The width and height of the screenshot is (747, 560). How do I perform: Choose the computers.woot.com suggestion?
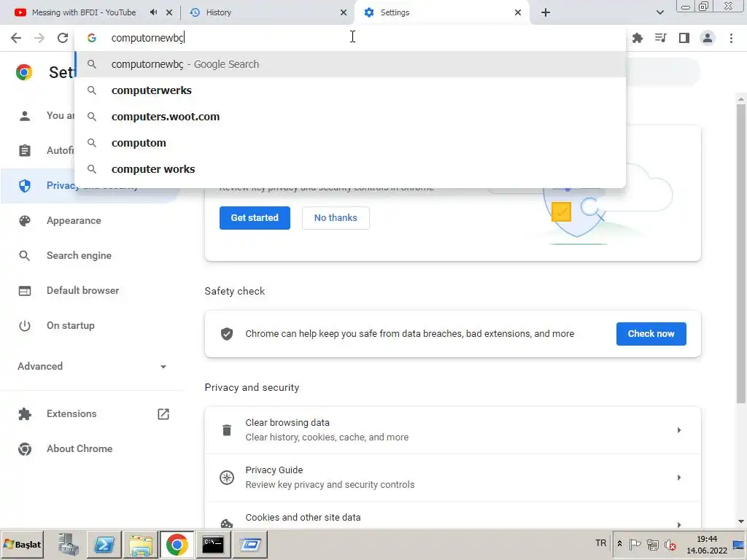click(x=350, y=117)
